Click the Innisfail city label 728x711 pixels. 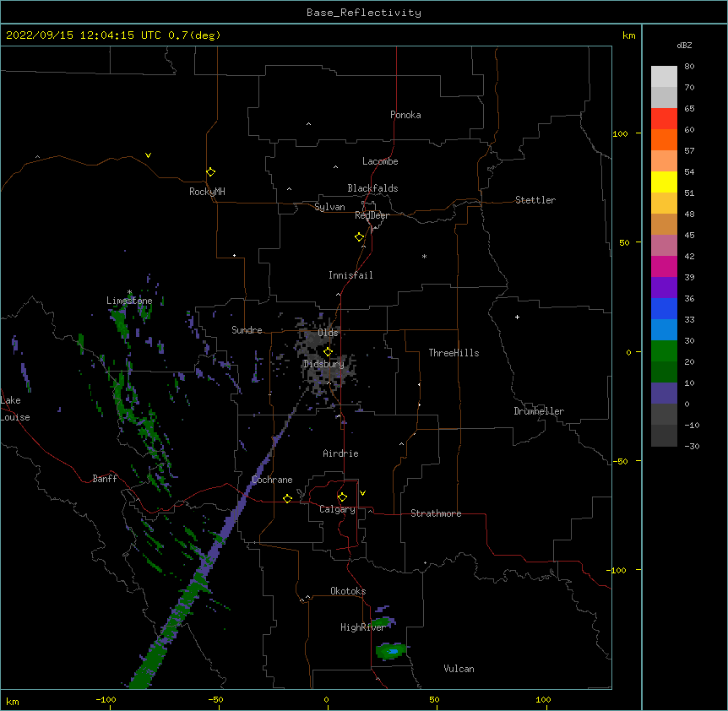click(350, 275)
